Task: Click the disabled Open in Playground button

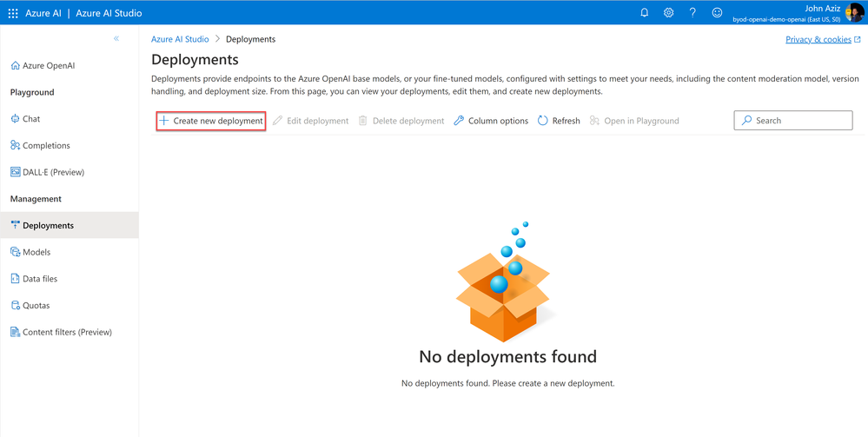Action: pyautogui.click(x=634, y=120)
